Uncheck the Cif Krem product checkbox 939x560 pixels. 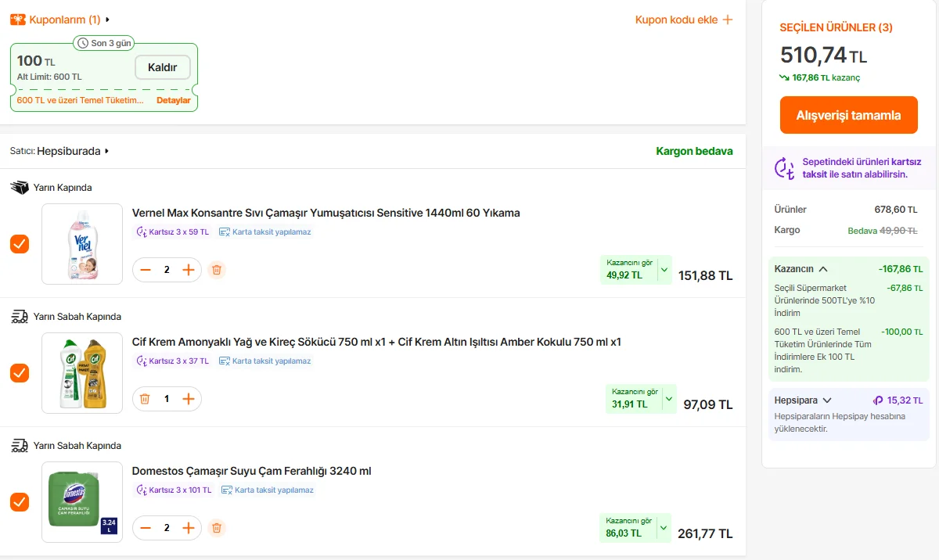click(20, 373)
